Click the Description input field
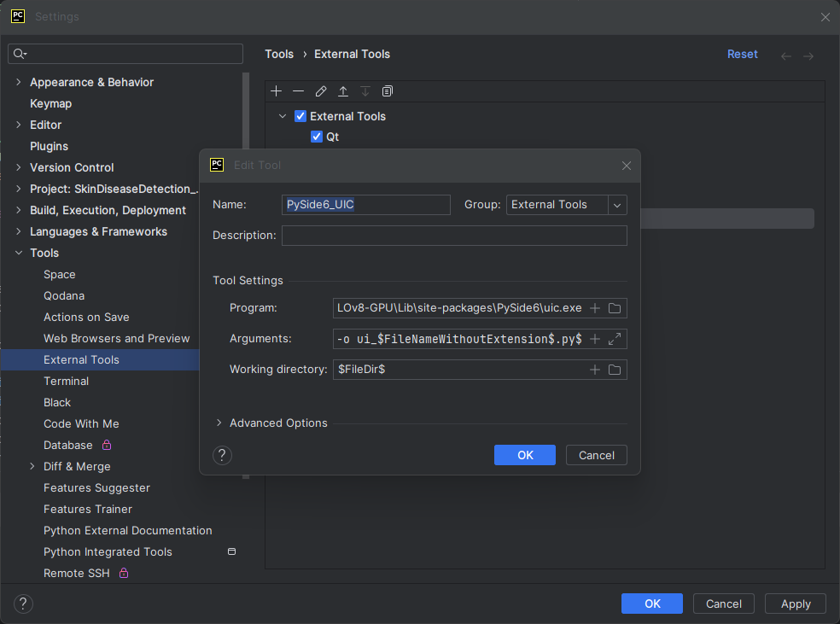Screen dimensions: 840x624 (x=454, y=236)
